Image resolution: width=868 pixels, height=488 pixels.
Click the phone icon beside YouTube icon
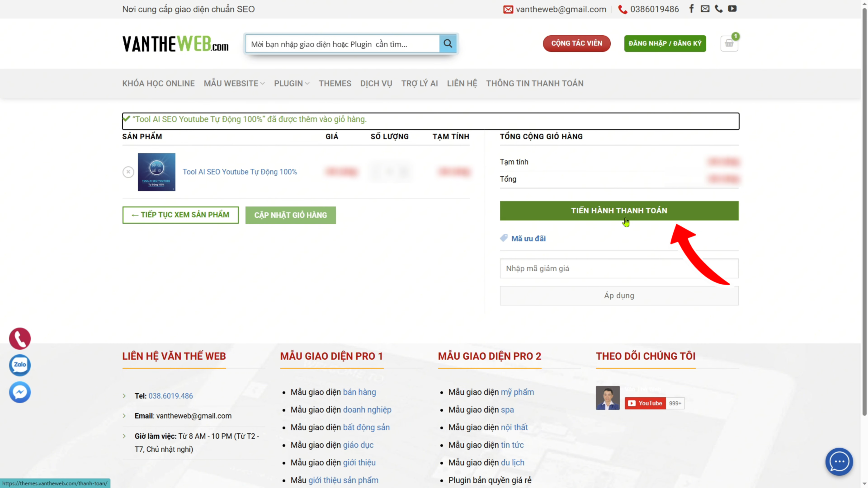pyautogui.click(x=719, y=9)
